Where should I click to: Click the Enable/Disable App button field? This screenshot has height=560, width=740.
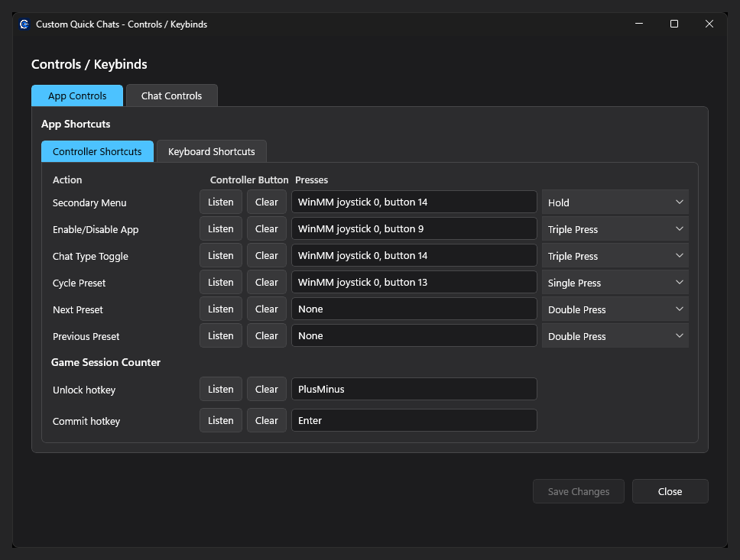coord(414,228)
